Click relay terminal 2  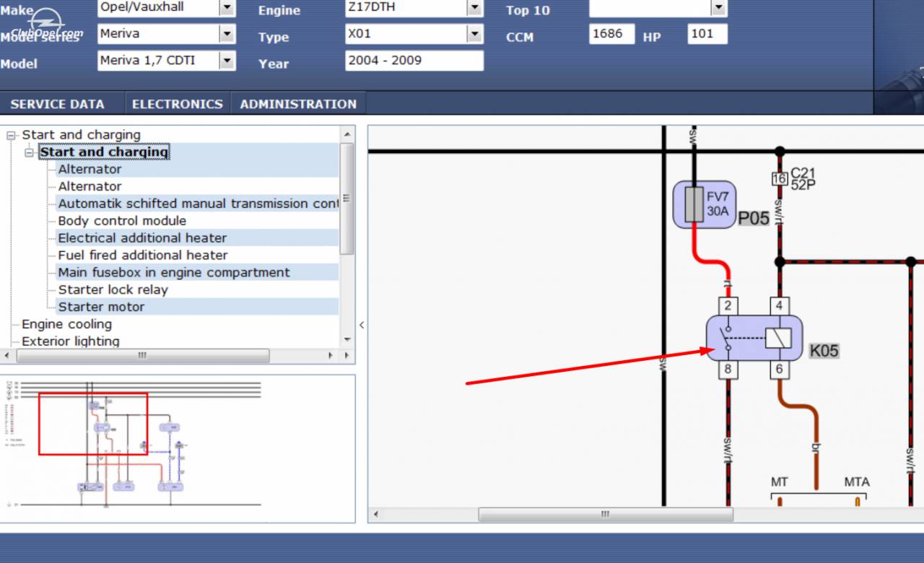pos(728,306)
